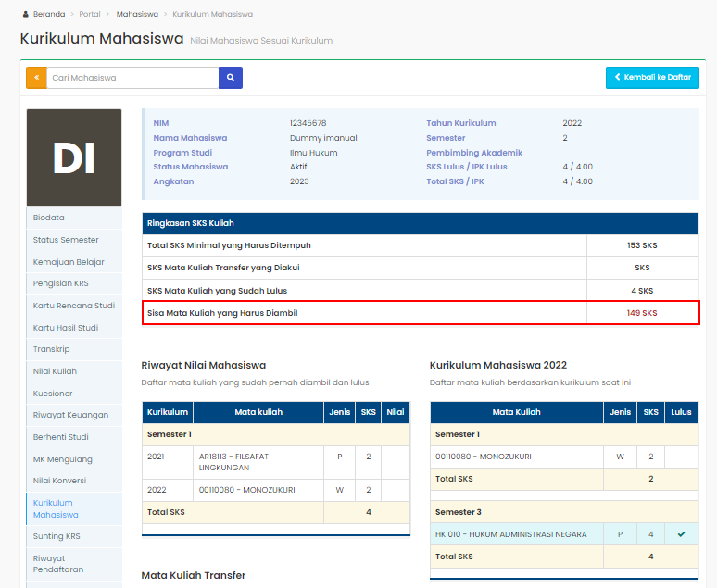
Task: Click Kurikulum column header in Riwayat table
Action: pos(168,412)
